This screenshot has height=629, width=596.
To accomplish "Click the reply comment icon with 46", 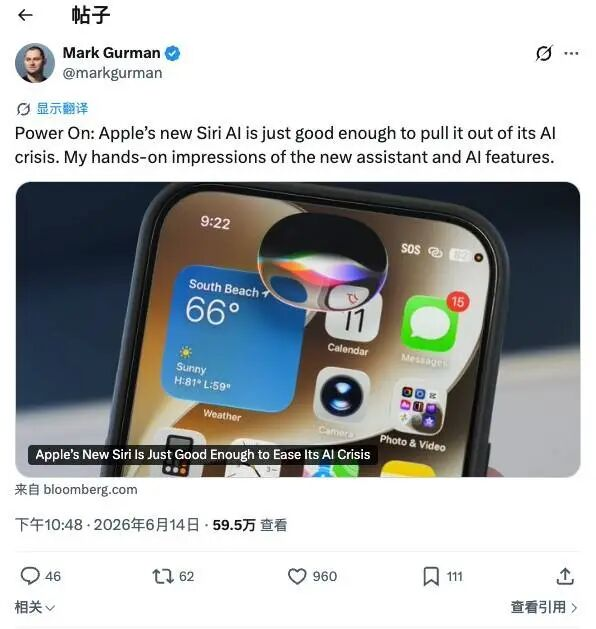I will (30, 576).
